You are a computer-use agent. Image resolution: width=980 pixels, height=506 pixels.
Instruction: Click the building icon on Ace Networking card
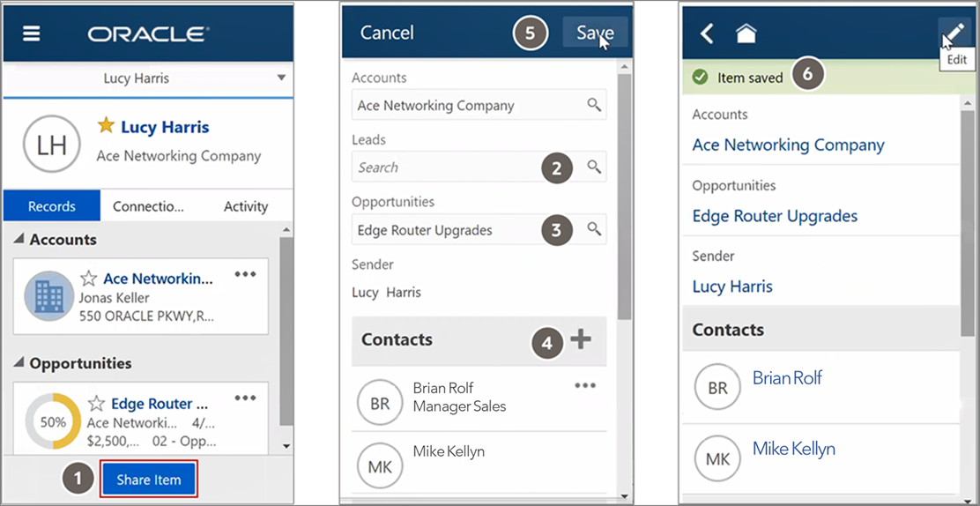click(48, 296)
